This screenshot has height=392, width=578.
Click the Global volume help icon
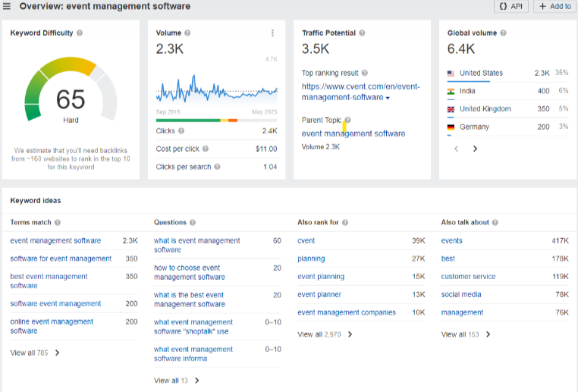tap(503, 33)
